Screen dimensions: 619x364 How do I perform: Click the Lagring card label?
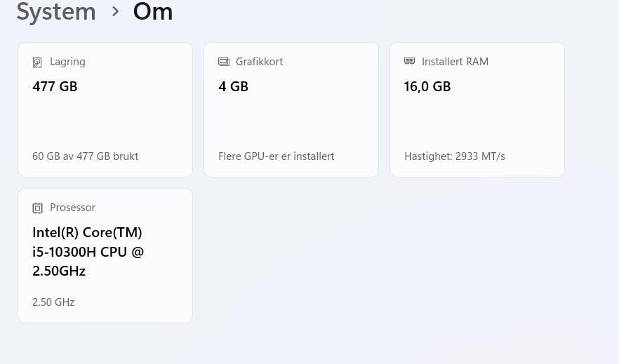tap(67, 62)
